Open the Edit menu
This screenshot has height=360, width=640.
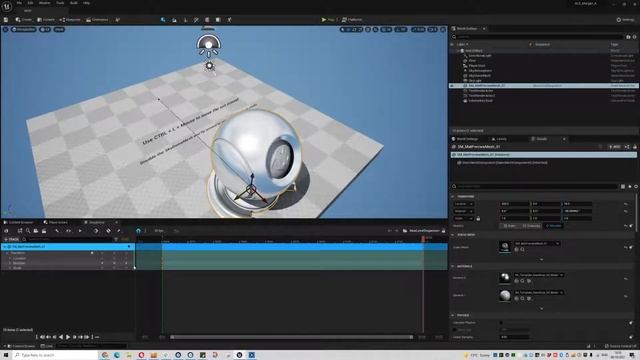pyautogui.click(x=30, y=3)
